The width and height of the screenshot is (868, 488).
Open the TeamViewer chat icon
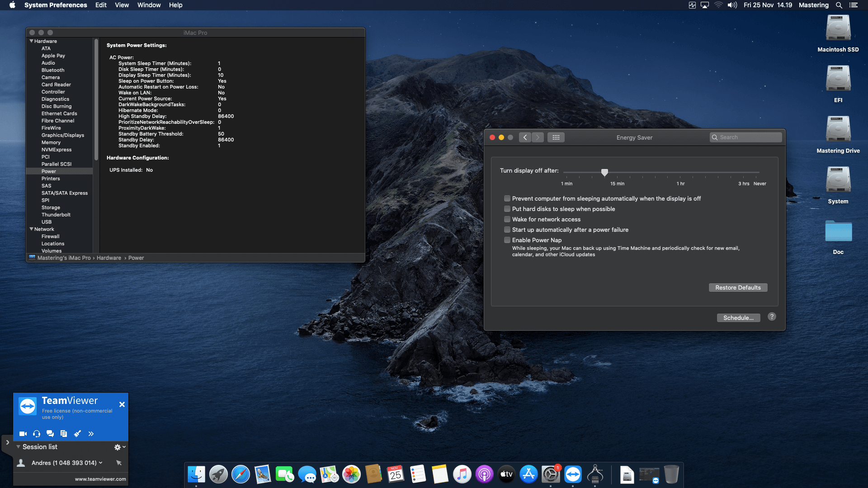point(50,433)
